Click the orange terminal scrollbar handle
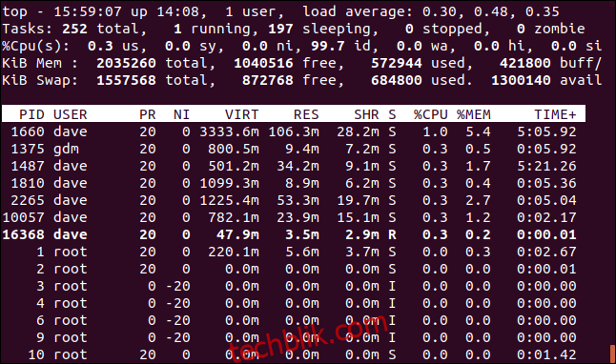This screenshot has height=364, width=616. [612, 354]
